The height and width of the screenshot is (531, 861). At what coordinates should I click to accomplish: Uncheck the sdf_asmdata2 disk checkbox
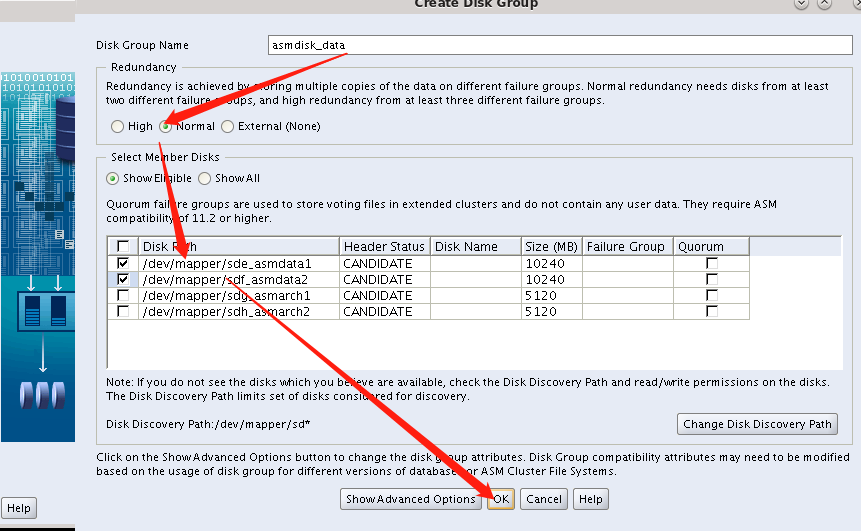point(123,279)
